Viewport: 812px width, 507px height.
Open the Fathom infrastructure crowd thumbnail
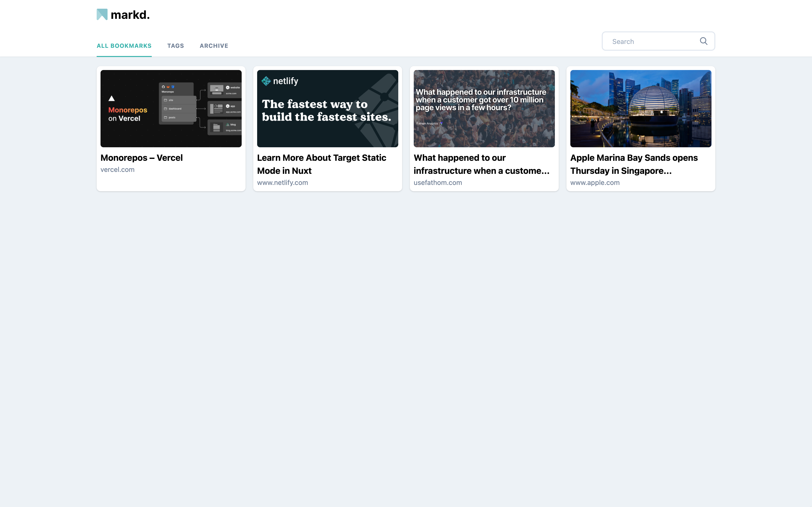[484, 108]
